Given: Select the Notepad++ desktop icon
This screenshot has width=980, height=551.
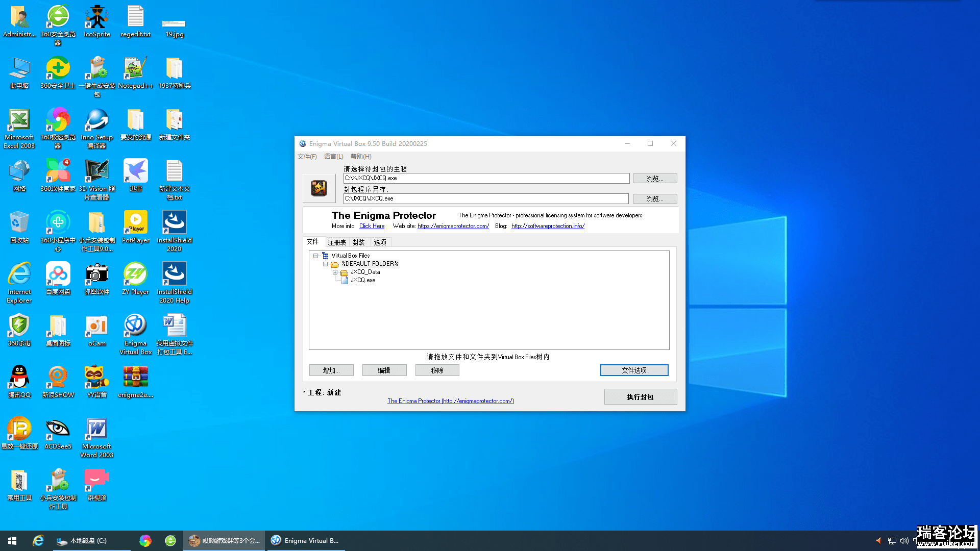Looking at the screenshot, I should pyautogui.click(x=136, y=72).
